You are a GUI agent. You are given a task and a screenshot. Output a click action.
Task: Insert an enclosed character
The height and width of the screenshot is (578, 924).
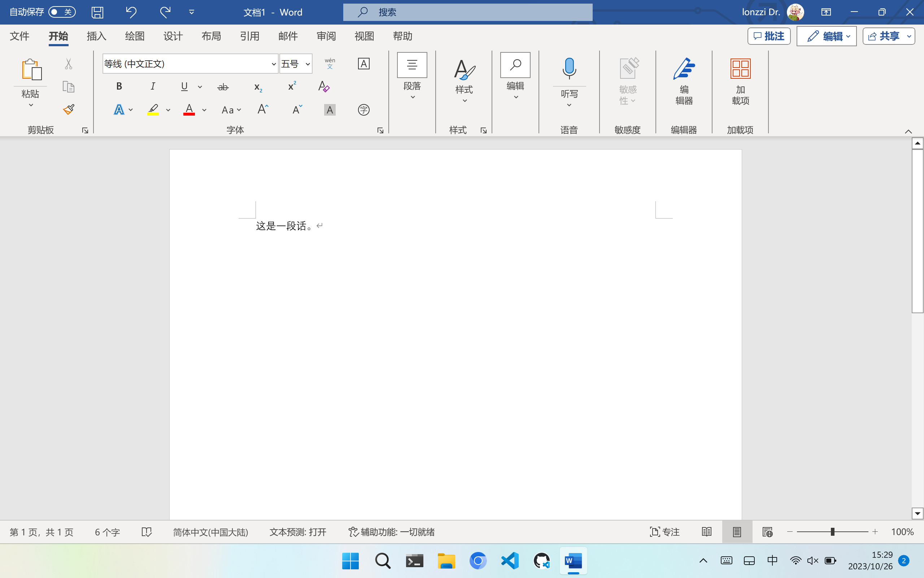click(363, 110)
